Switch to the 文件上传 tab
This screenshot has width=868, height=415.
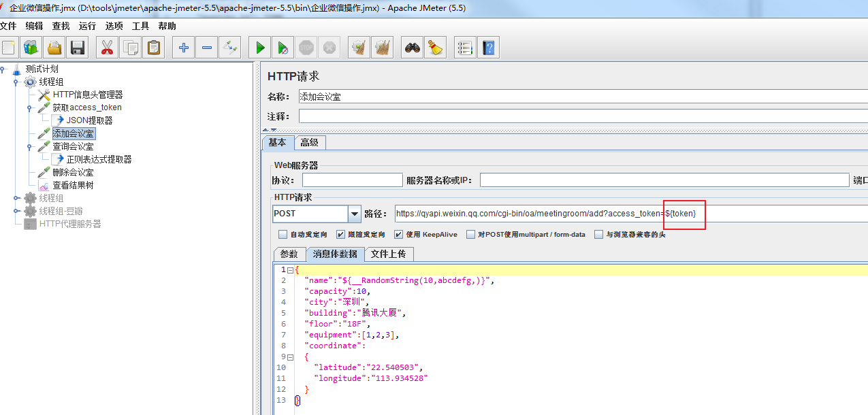(388, 254)
